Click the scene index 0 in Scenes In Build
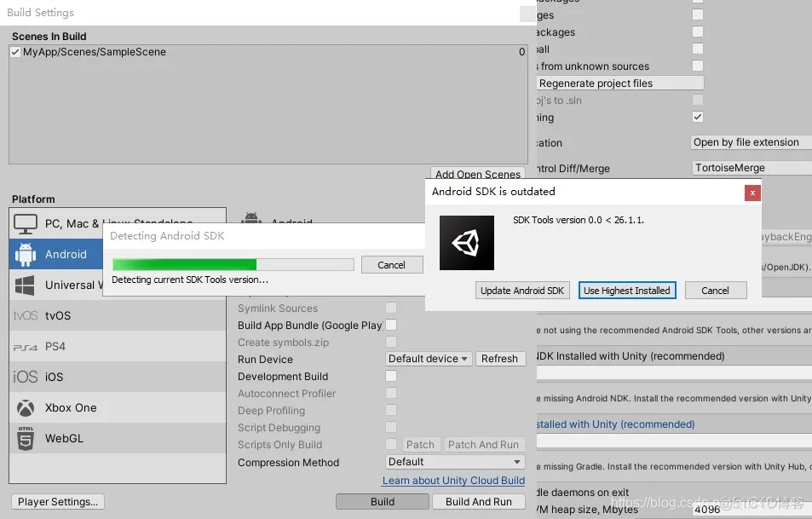The height and width of the screenshot is (519, 812). pyautogui.click(x=522, y=52)
